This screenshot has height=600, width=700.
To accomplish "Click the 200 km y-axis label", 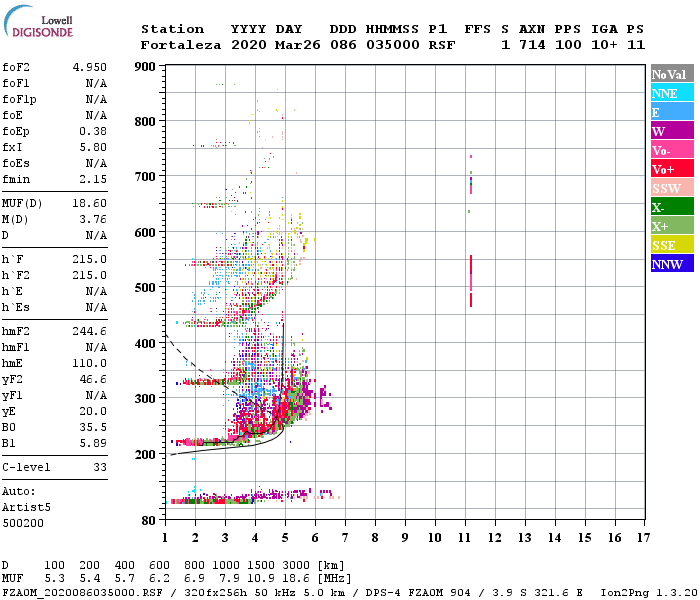I will [145, 454].
